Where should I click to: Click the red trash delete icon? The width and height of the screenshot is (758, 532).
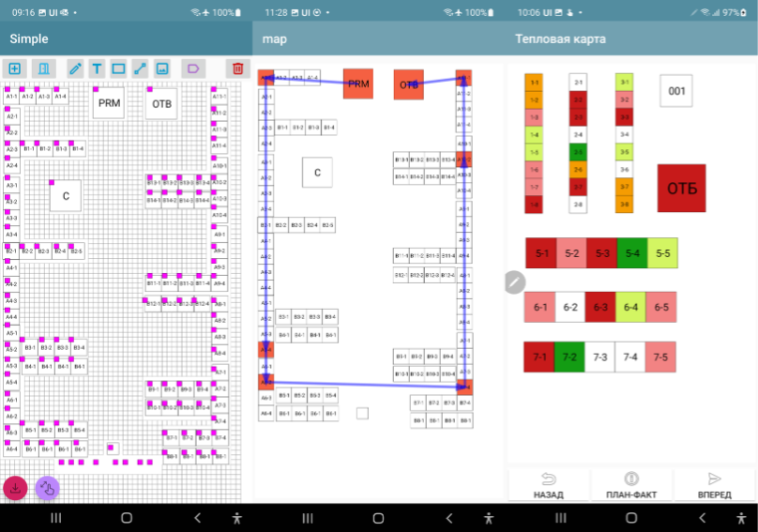coord(237,68)
